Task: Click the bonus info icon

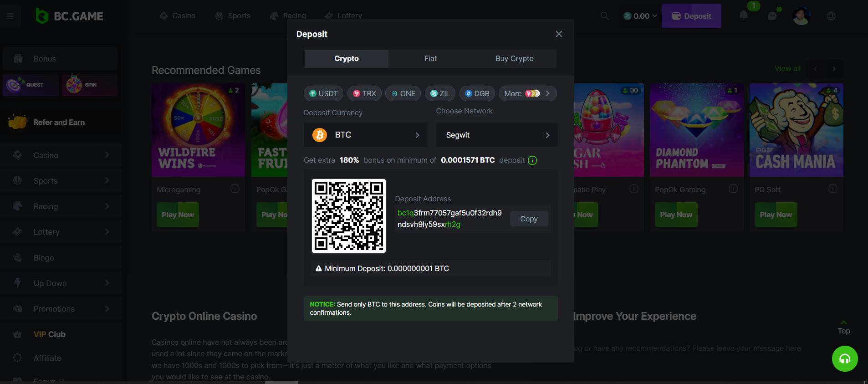Action: click(532, 160)
